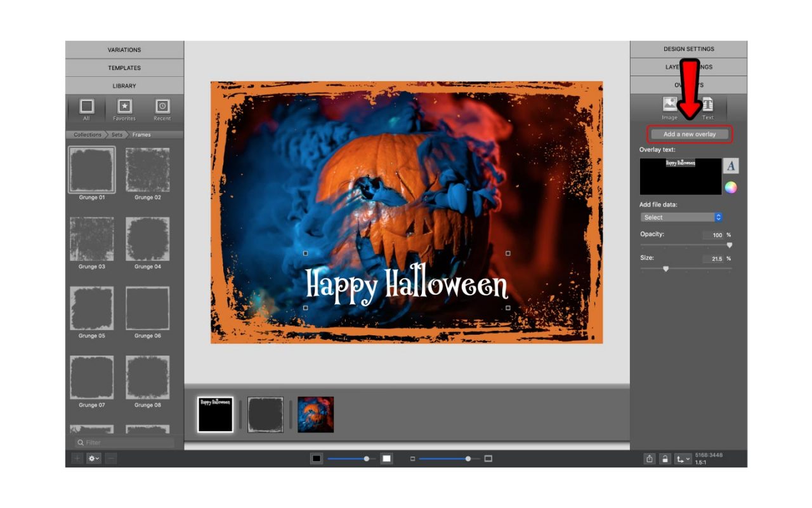Screen dimensions: 812x508
Task: Open the Layer Settings panel
Action: pyautogui.click(x=687, y=66)
